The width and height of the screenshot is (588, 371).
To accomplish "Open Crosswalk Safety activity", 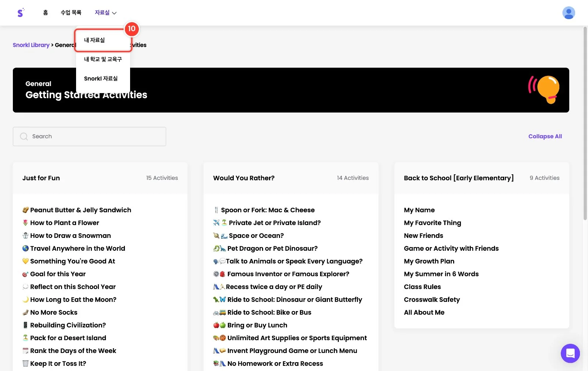I will pos(432,300).
